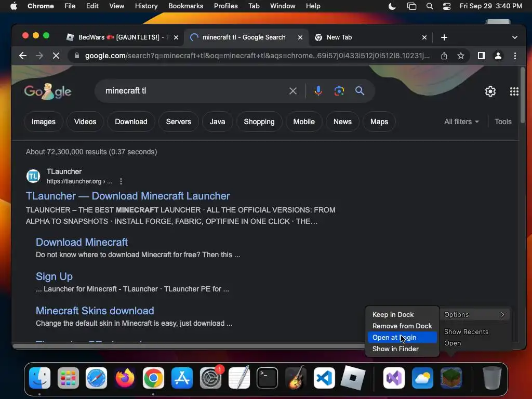Launch GarageBand from the Dock
Screen dimensions: 532x399
[x=296, y=378]
